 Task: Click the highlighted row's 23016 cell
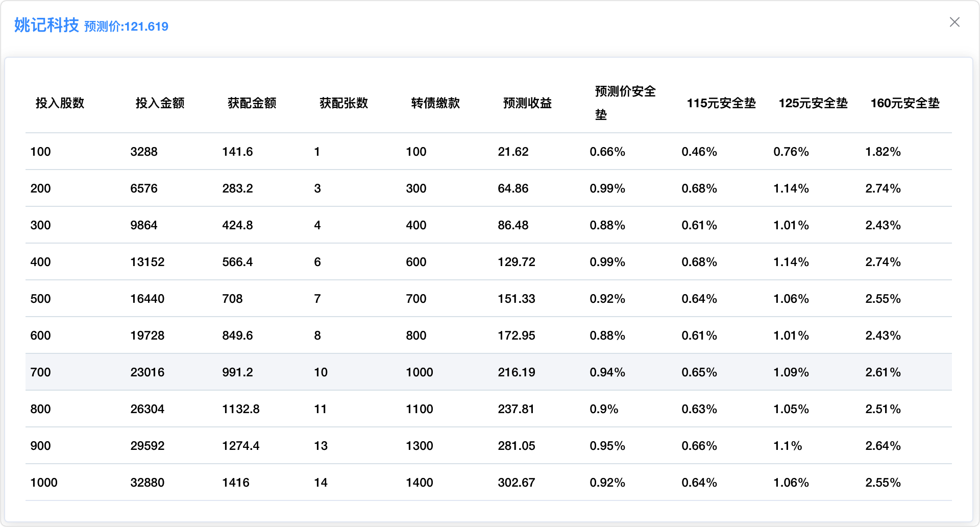click(148, 372)
